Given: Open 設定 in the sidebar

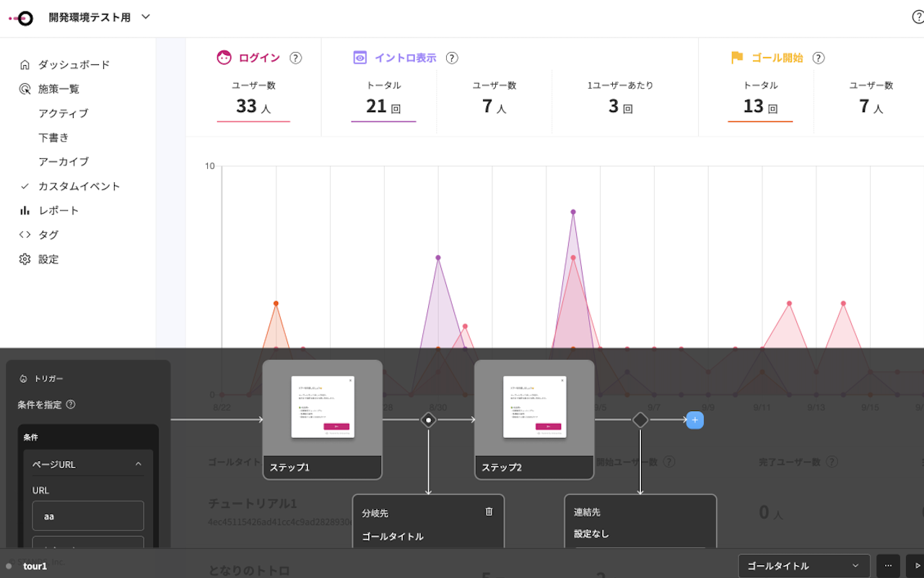Looking at the screenshot, I should [48, 259].
